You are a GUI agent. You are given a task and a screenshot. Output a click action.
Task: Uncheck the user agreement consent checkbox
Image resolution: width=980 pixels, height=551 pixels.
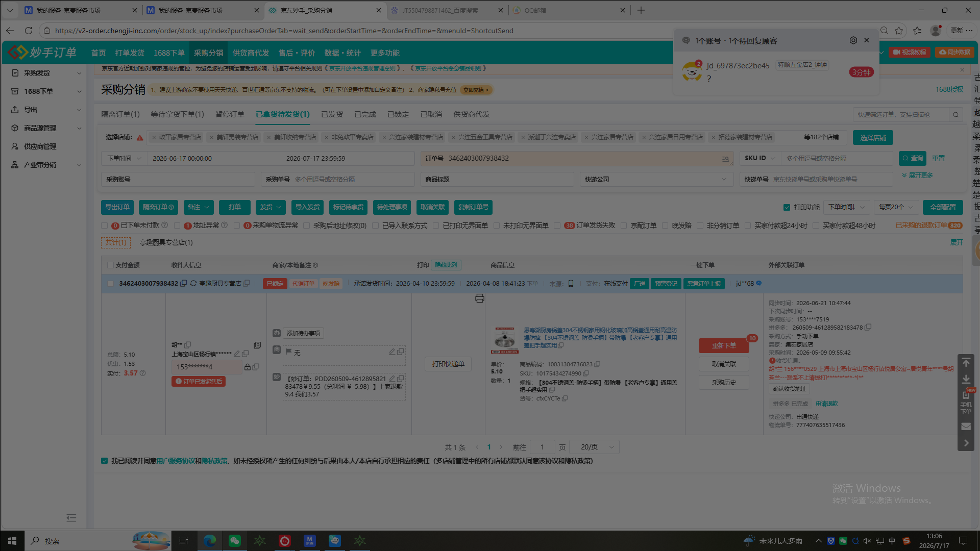pos(105,461)
